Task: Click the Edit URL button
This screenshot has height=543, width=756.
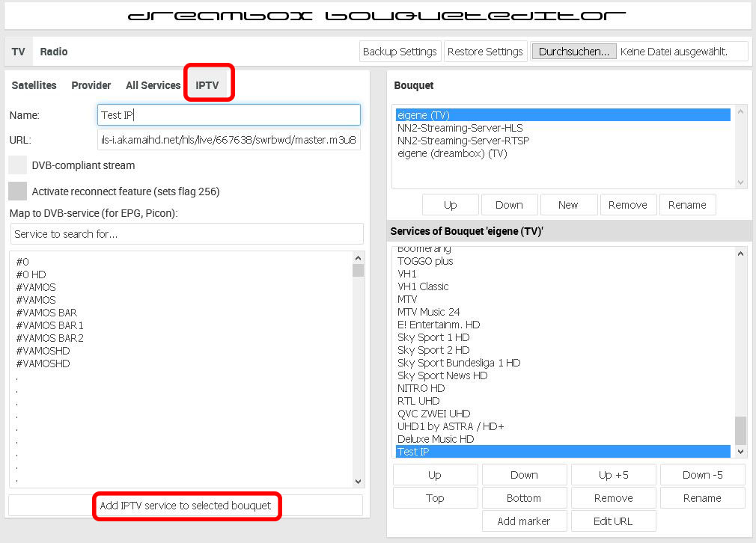Action: tap(614, 521)
